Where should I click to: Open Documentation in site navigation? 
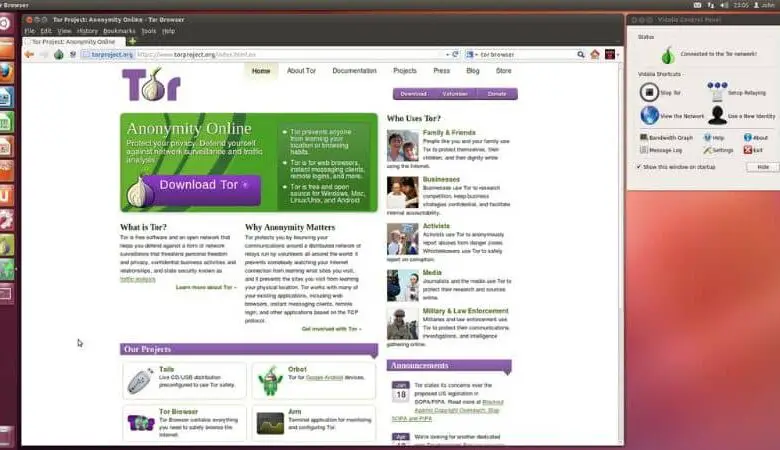(354, 71)
